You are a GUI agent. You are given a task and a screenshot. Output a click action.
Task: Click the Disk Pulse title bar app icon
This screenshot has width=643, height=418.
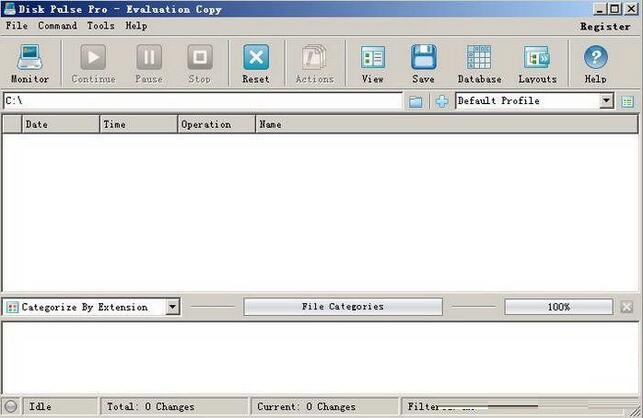pos(9,9)
